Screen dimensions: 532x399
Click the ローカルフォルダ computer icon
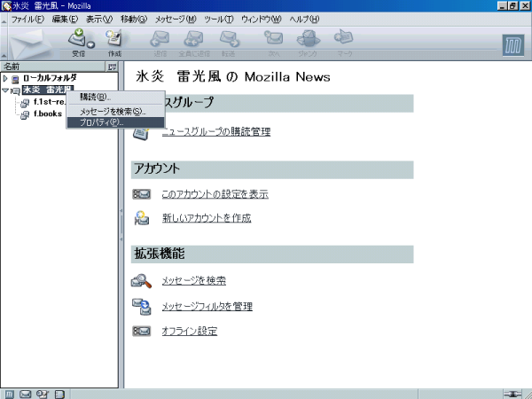click(15, 80)
